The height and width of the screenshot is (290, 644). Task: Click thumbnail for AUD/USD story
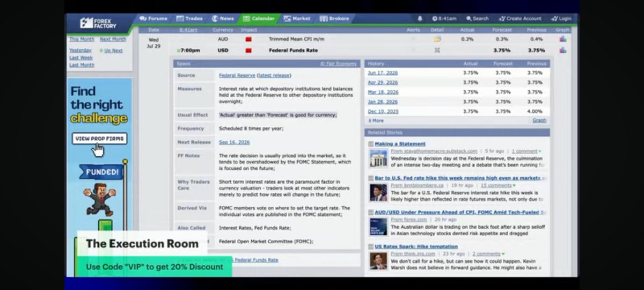coord(378,227)
